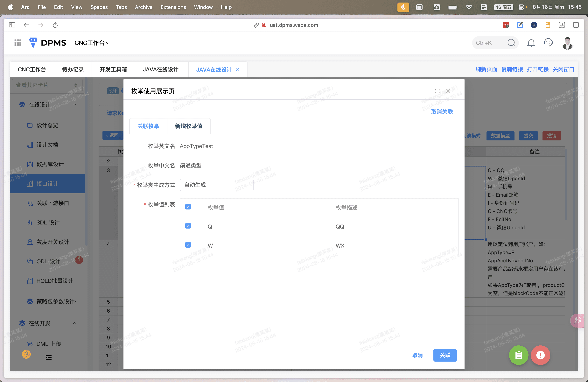This screenshot has height=382, width=588.
Task: Click 取消关联 link
Action: click(x=442, y=112)
